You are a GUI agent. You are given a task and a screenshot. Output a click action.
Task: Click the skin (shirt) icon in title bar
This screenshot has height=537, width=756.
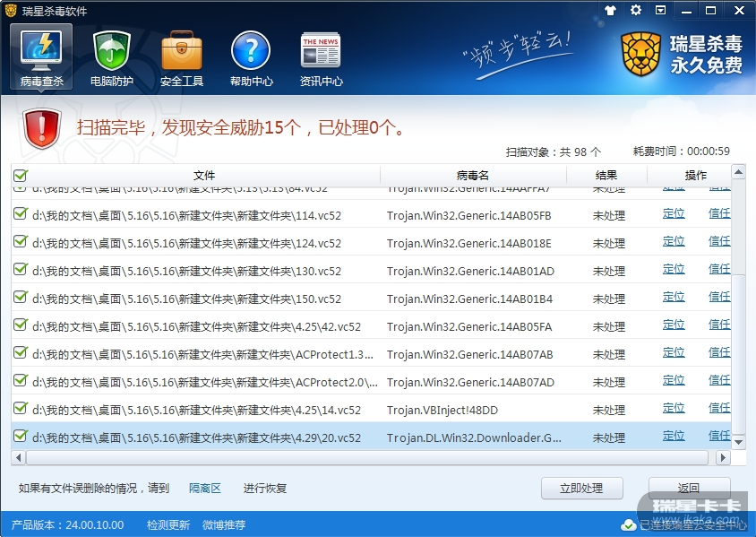point(610,10)
